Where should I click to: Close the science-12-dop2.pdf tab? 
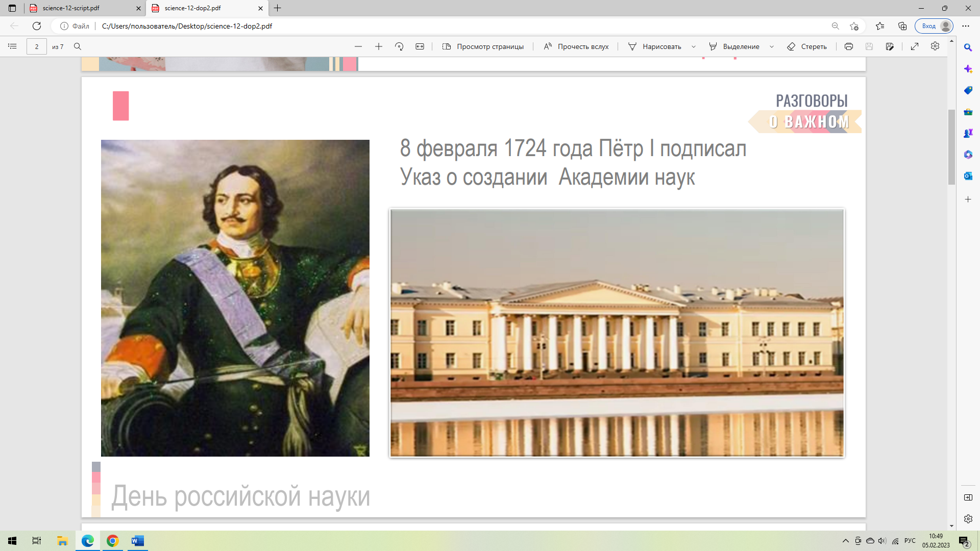coord(260,8)
